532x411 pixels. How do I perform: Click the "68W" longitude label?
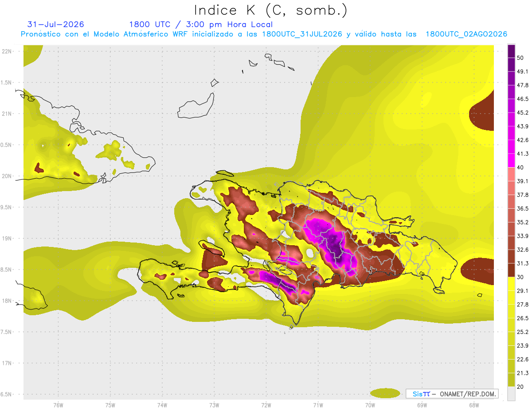(x=473, y=405)
